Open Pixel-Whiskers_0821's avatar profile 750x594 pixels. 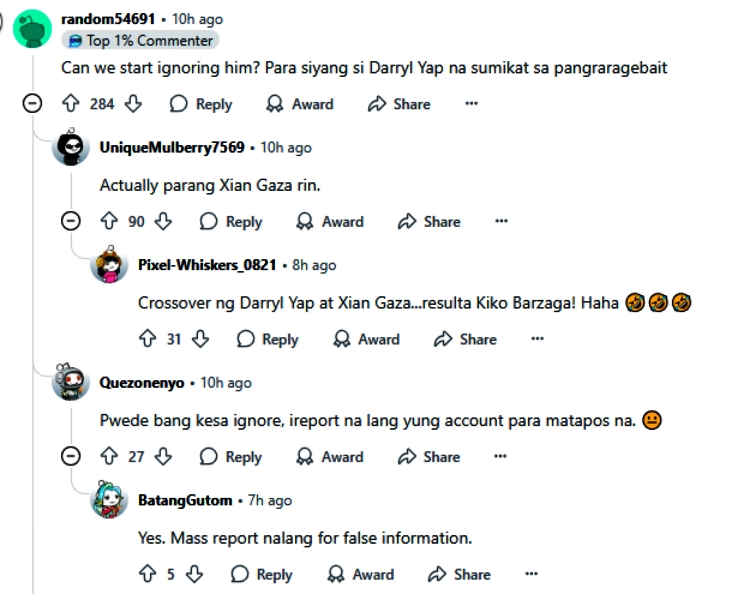click(109, 265)
